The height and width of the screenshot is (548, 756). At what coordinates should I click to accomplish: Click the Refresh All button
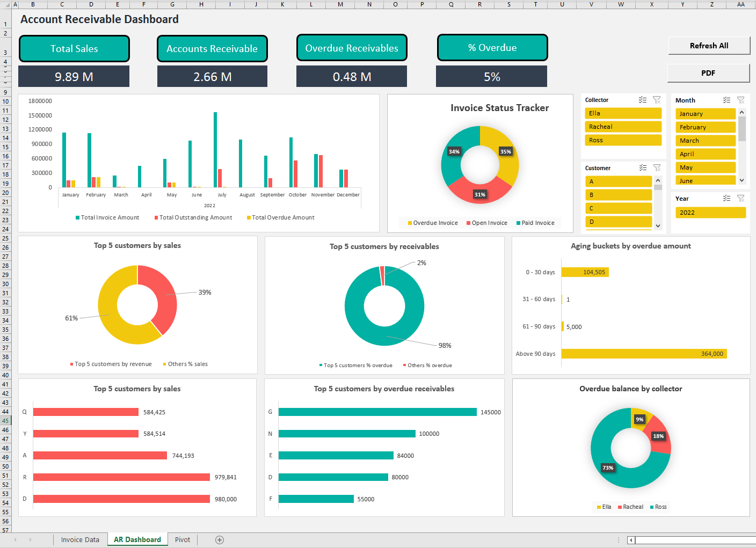(x=708, y=46)
